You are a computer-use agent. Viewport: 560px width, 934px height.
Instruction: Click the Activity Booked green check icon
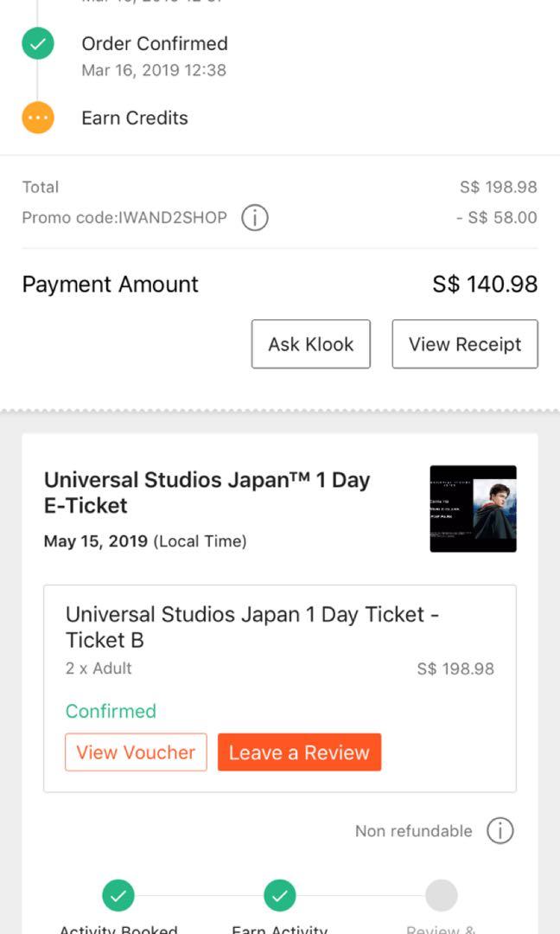click(118, 895)
